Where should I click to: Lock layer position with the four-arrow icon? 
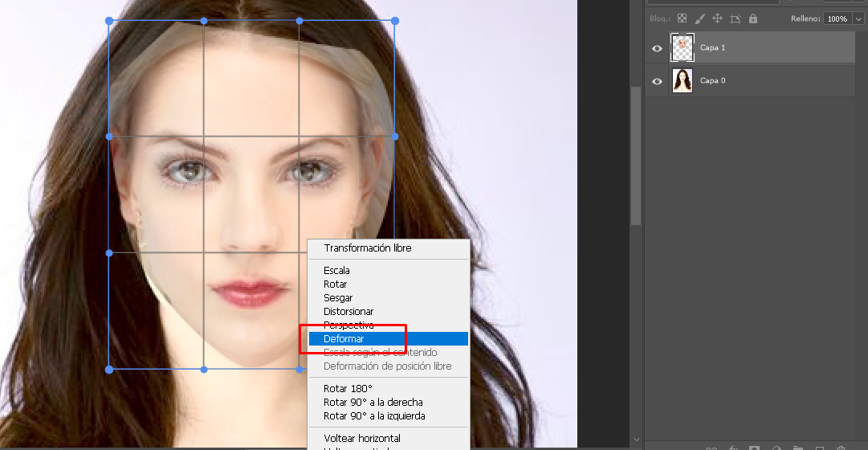[717, 18]
